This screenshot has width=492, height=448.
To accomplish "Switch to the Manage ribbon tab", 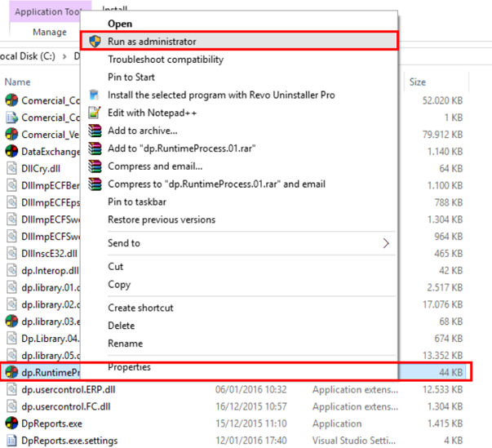I will tap(49, 32).
